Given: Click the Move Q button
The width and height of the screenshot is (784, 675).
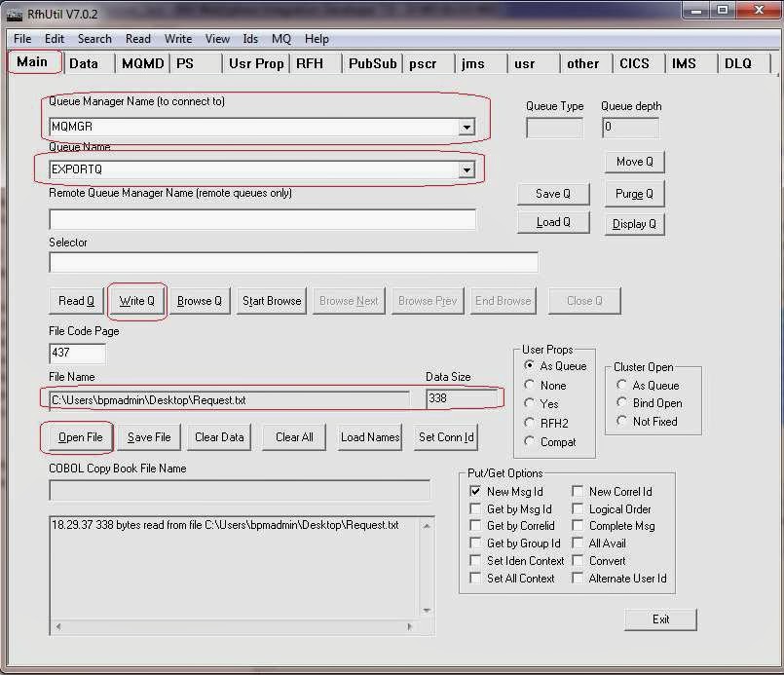Looking at the screenshot, I should pyautogui.click(x=634, y=162).
